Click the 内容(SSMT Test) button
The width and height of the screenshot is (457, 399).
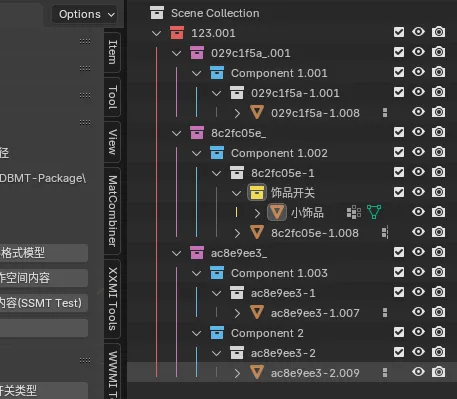42,303
